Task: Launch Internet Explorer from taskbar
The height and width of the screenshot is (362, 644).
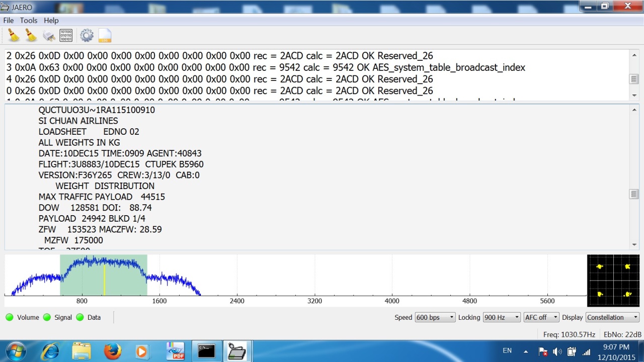Action: (x=50, y=351)
